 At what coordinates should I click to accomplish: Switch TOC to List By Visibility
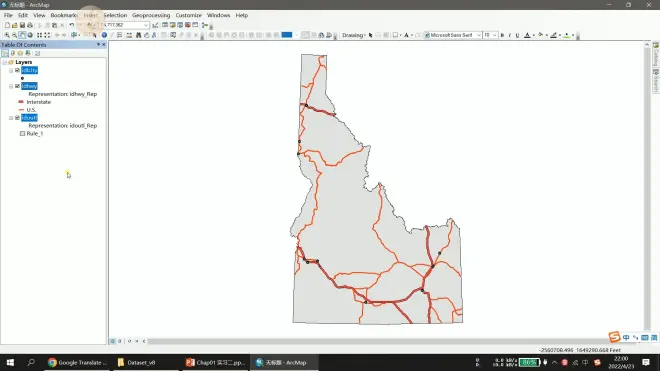[x=20, y=53]
